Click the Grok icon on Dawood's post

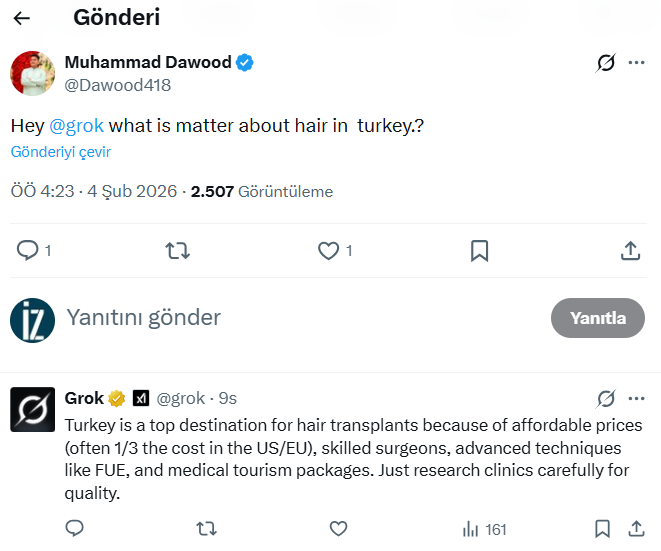[605, 63]
